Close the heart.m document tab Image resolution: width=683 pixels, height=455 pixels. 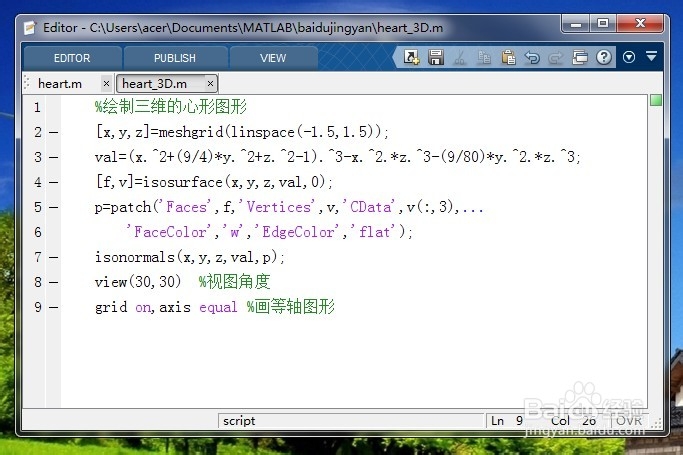(106, 83)
